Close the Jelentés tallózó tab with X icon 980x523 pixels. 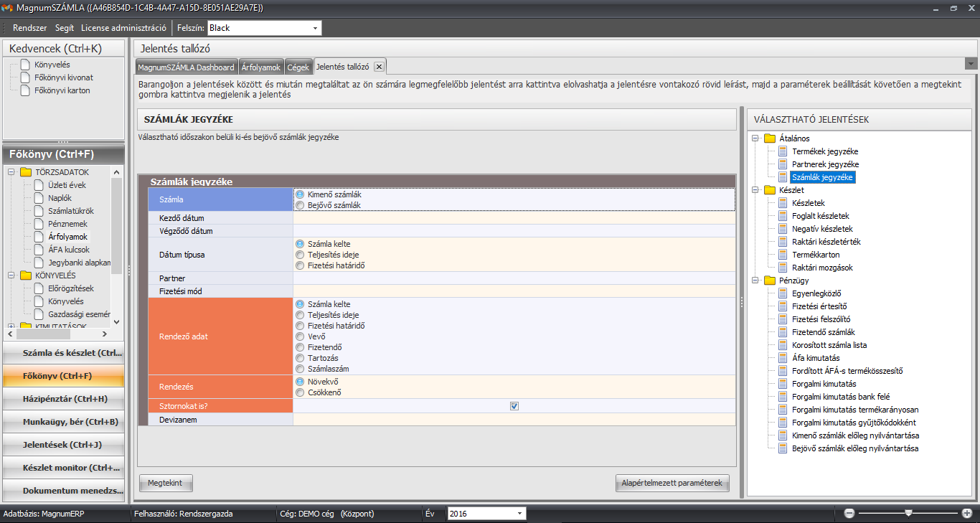coord(378,67)
